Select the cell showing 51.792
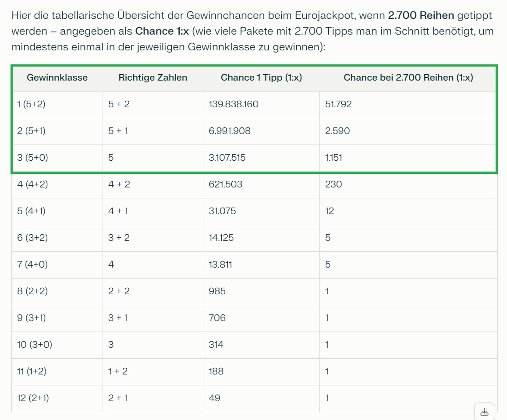 (x=338, y=104)
